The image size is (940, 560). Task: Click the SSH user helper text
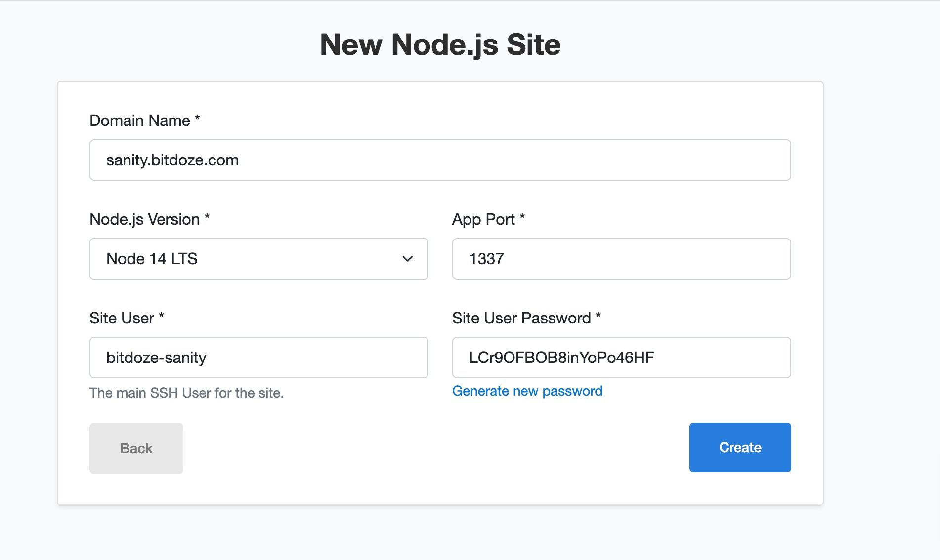tap(186, 393)
